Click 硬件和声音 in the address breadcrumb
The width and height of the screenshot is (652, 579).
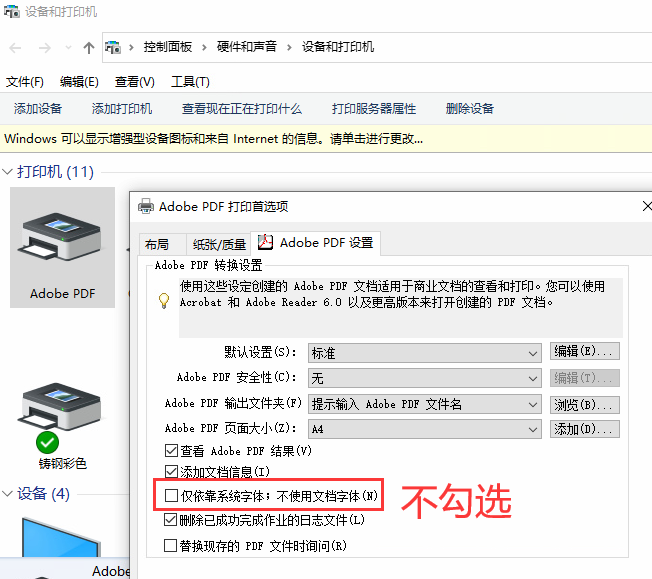247,46
